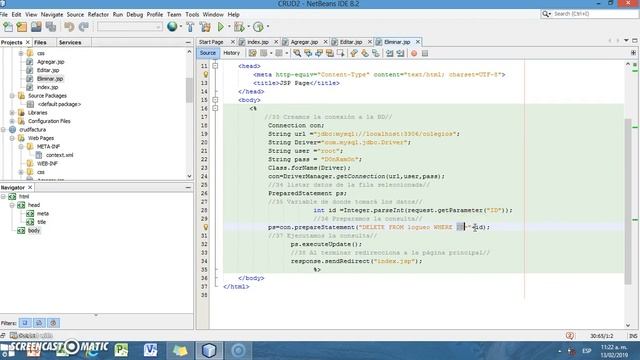The width and height of the screenshot is (640, 360).
Task: Expand the Configuration Files node
Action: click(12, 121)
